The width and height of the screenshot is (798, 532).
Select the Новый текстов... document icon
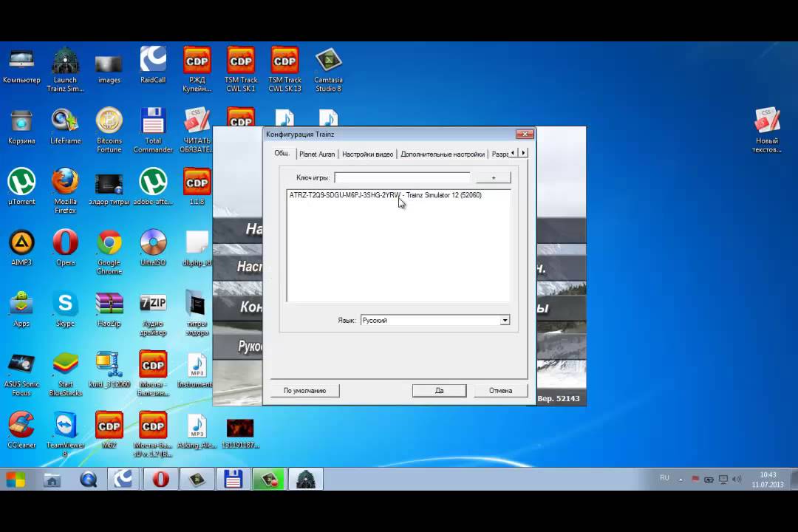coord(766,130)
